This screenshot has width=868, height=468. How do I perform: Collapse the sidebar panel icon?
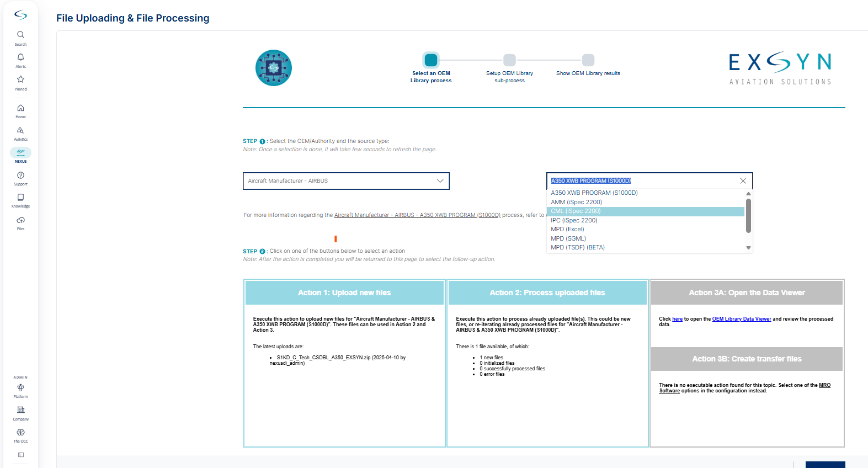point(21,455)
